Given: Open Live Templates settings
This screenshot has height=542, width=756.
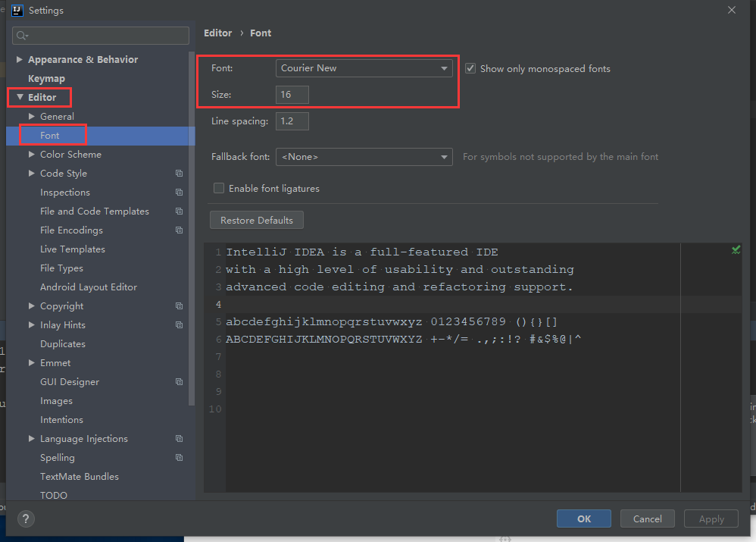Looking at the screenshot, I should pos(72,249).
